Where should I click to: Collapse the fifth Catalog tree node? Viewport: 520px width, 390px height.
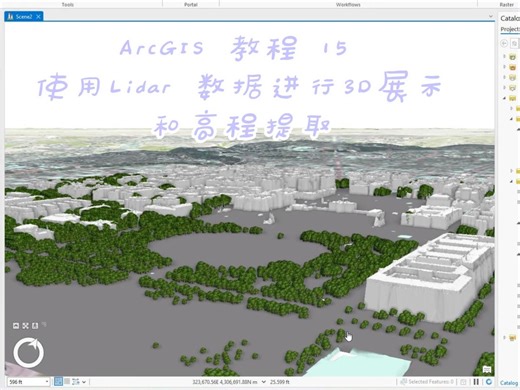point(505,98)
